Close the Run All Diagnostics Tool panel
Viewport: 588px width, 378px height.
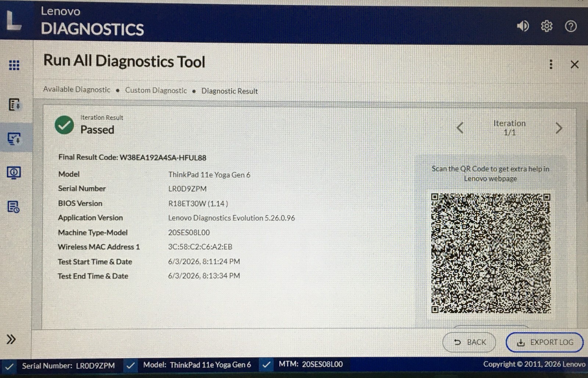(574, 64)
